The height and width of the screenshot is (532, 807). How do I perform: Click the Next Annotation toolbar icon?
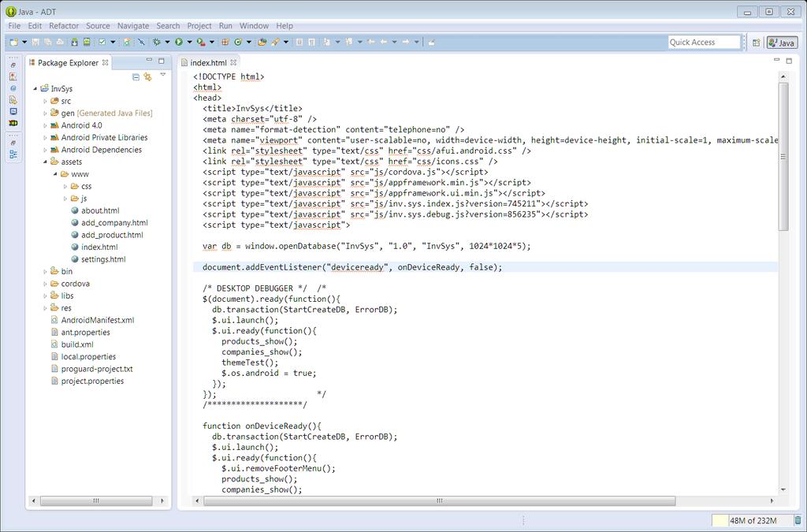coord(326,43)
